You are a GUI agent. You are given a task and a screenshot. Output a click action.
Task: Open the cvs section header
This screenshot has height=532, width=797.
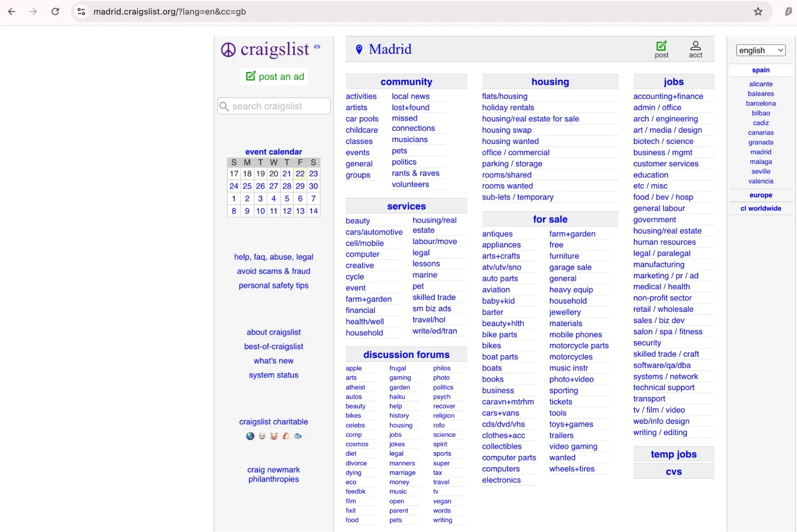(673, 472)
